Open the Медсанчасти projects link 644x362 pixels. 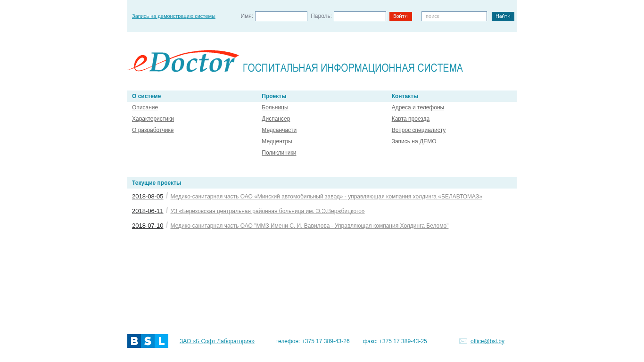tap(279, 130)
